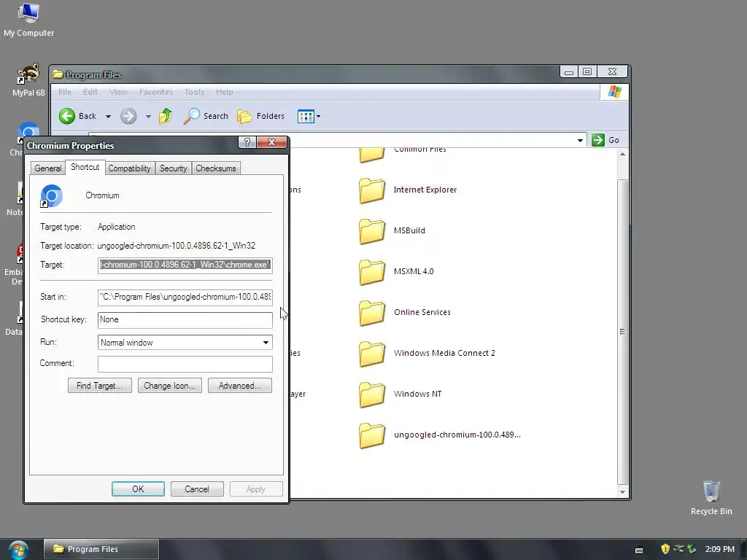Click the Shortcut key field
Image resolution: width=747 pixels, height=560 pixels.
coord(185,319)
